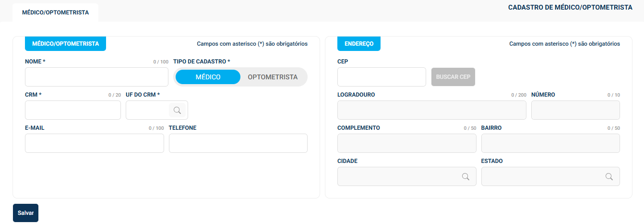Select the Médico registration type

[208, 77]
